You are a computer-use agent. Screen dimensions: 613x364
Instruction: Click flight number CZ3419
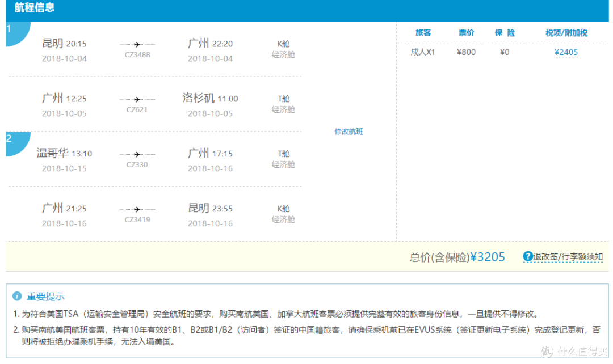137,219
